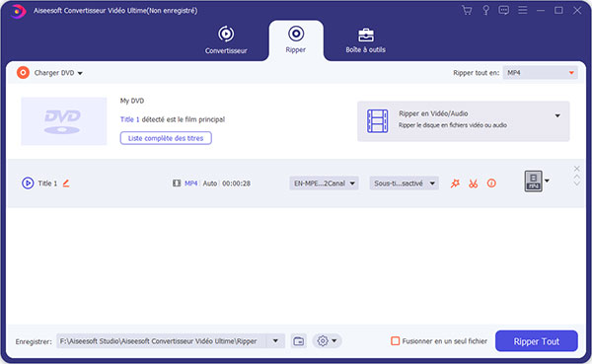Click the film strip rip mode icon

click(378, 120)
